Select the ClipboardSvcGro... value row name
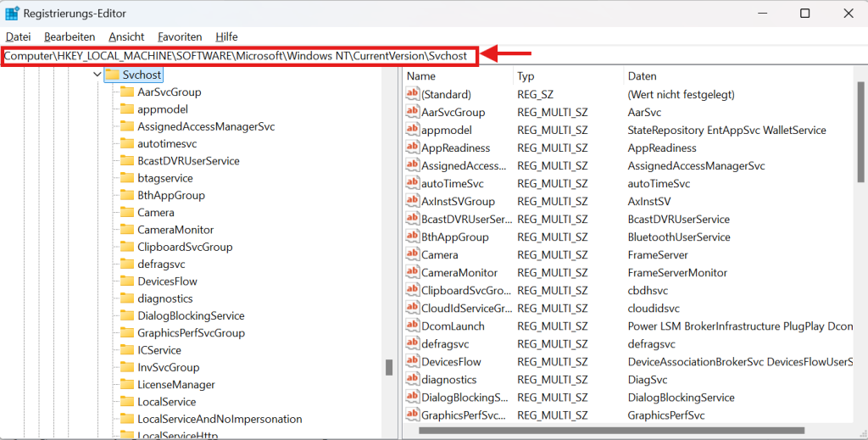This screenshot has height=440, width=868. (466, 290)
